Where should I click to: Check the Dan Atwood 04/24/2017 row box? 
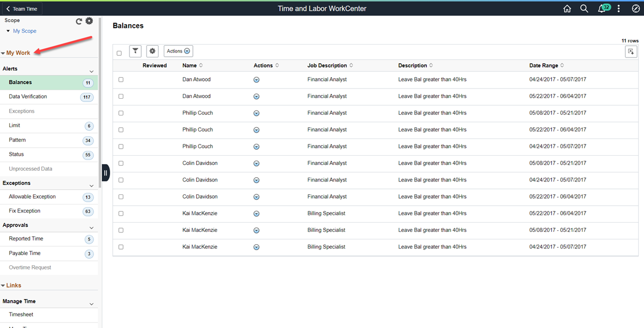[121, 79]
